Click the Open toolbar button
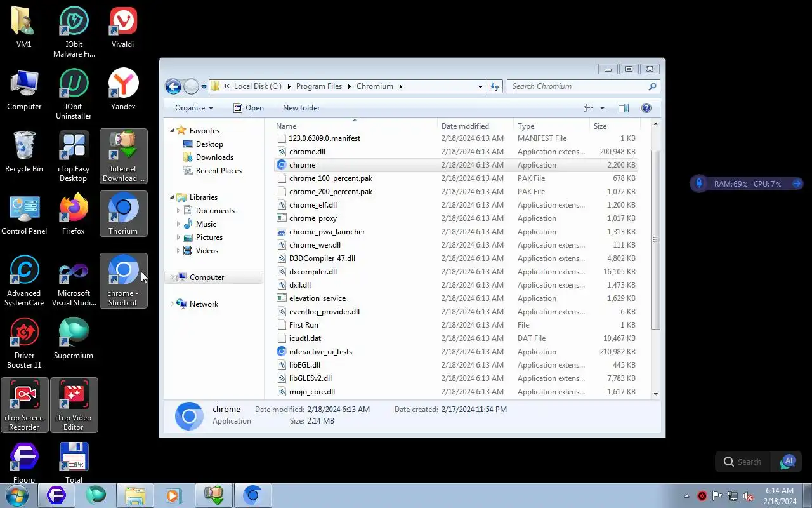Screen dimensions: 812x508 249,108
